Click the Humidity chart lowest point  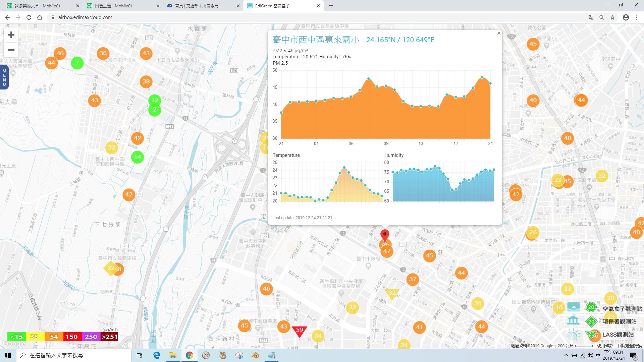pos(452,190)
